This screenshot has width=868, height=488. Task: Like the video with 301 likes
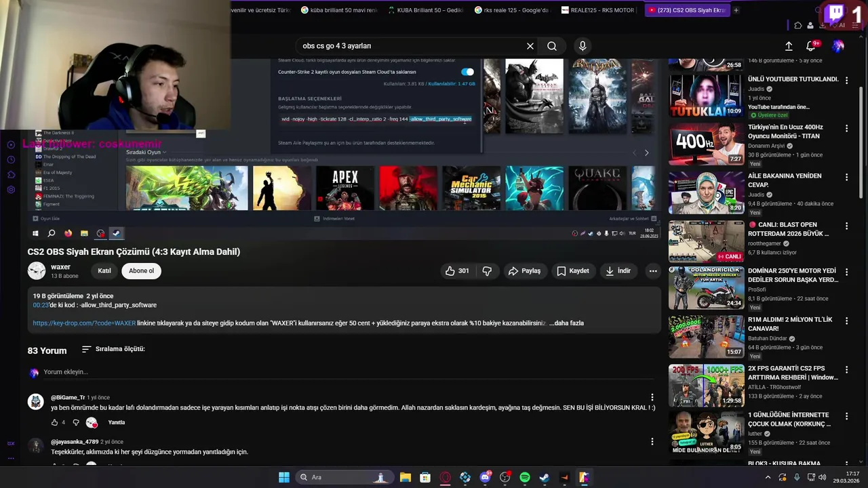click(457, 270)
